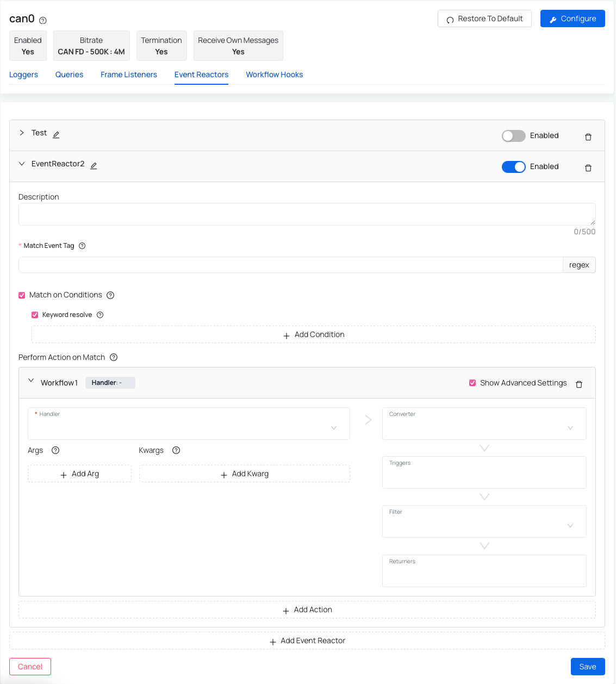Image resolution: width=616 pixels, height=684 pixels.
Task: Click the edit pencil next to EventReactor2
Action: pyautogui.click(x=93, y=165)
